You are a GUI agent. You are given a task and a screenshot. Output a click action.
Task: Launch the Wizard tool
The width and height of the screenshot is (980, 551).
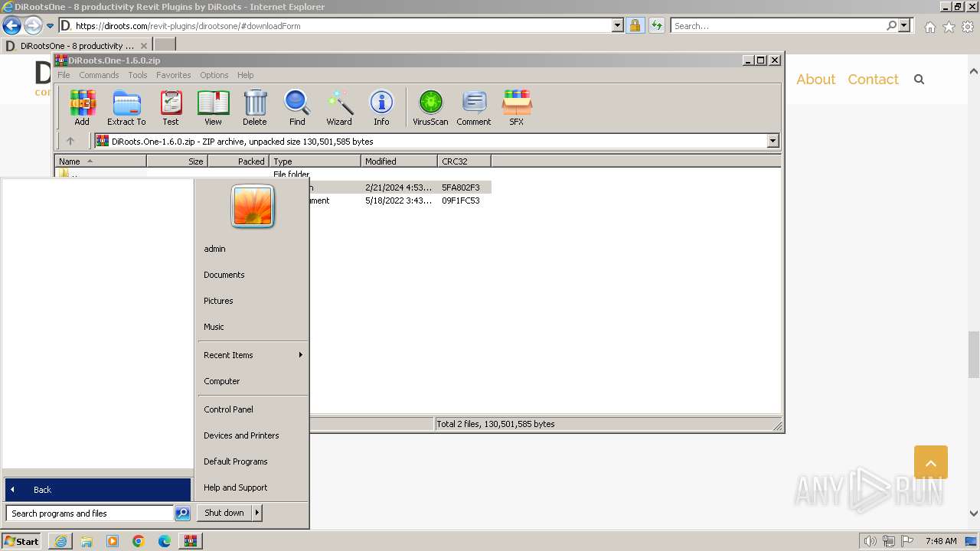(x=339, y=107)
